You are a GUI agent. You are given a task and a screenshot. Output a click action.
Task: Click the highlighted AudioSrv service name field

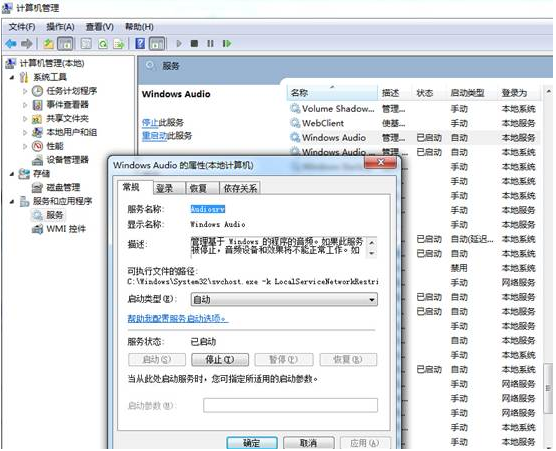207,209
